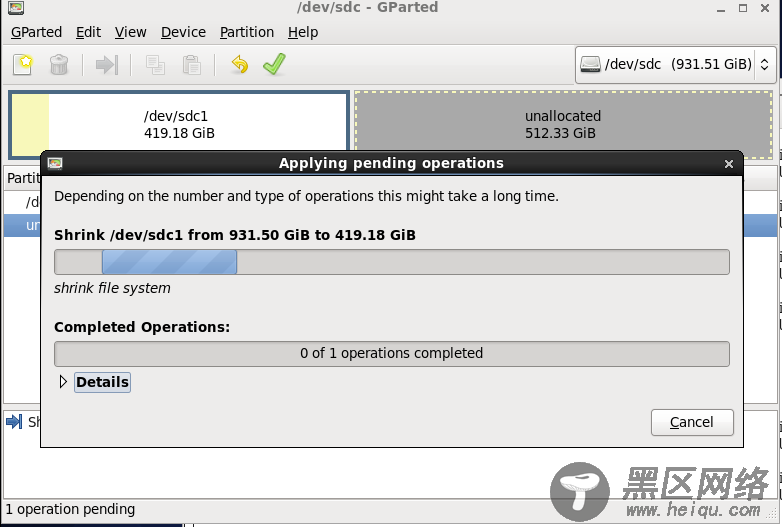Click the 'shrink file system' status text
This screenshot has height=527, width=782.
(x=112, y=288)
